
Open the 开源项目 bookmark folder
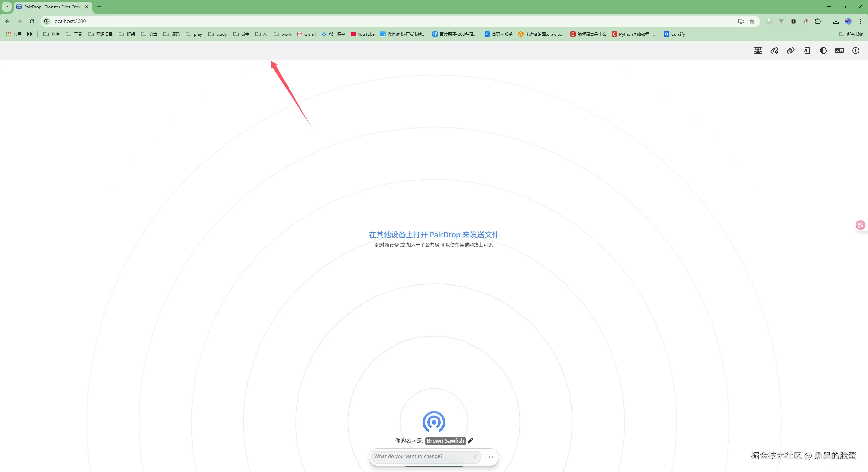coord(100,34)
